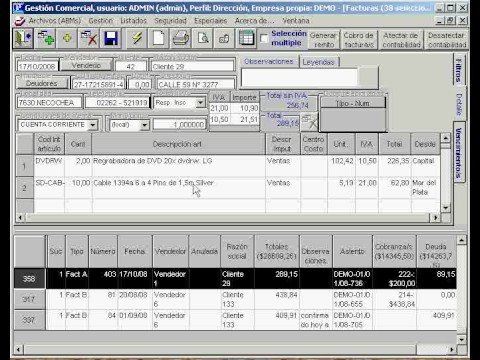This screenshot has height=360, width=480.
Task: Click the detail grid horizontal scrollbar
Action: (228, 218)
